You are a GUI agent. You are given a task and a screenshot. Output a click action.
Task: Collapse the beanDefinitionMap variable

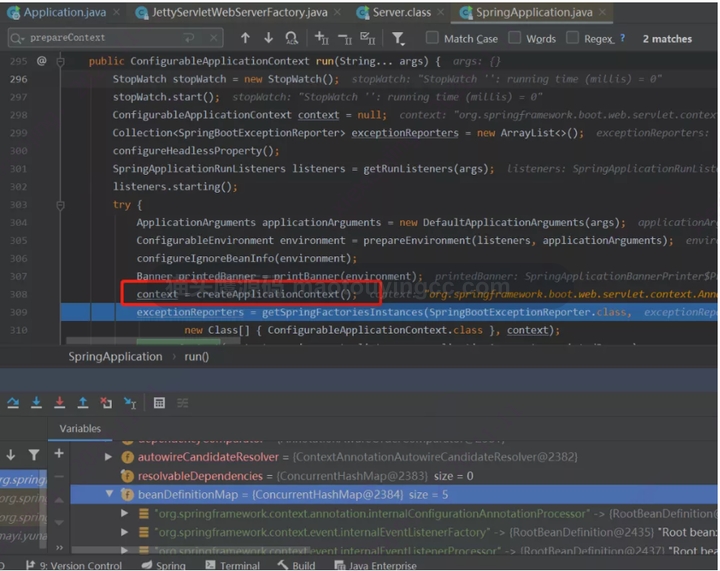[109, 494]
